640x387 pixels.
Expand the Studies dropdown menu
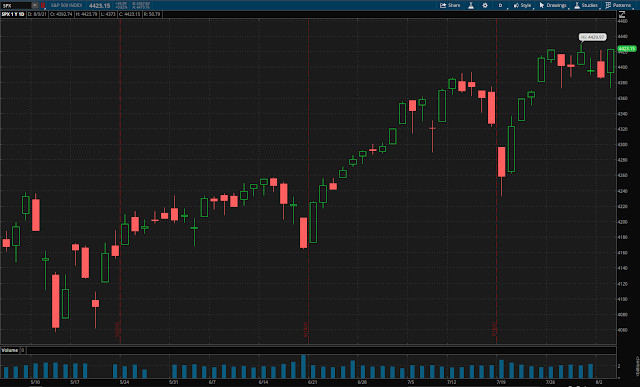[586, 5]
